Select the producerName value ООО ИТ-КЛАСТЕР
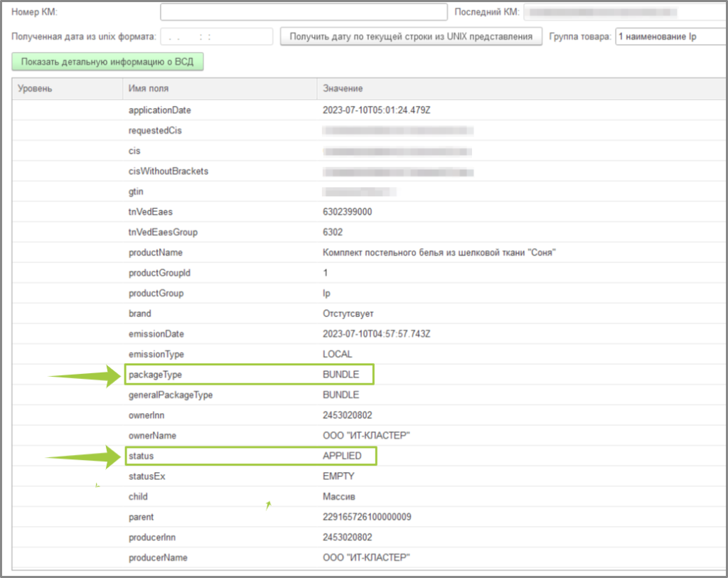This screenshot has width=728, height=578. (x=366, y=557)
